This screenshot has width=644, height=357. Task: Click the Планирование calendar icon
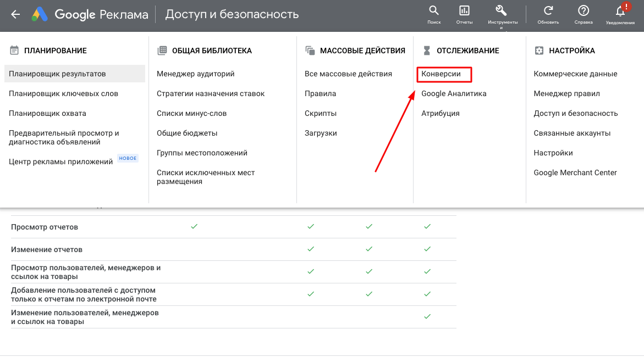coord(14,51)
